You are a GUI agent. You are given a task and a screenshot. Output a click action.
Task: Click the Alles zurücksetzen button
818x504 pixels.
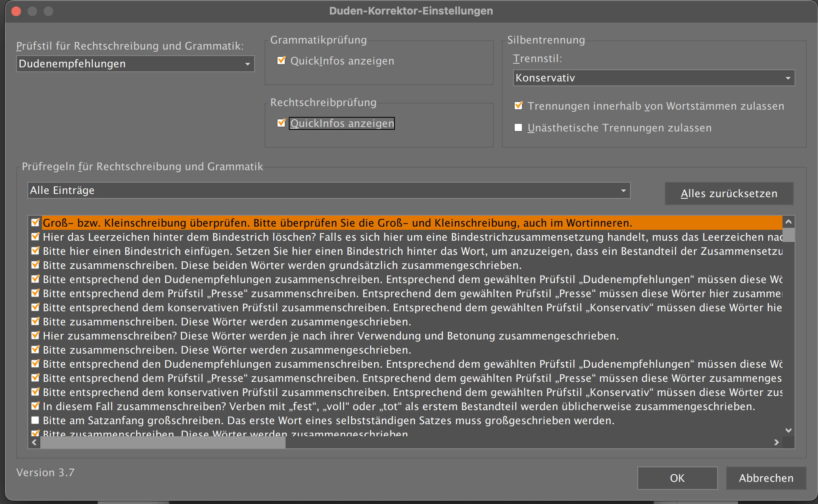pos(729,194)
